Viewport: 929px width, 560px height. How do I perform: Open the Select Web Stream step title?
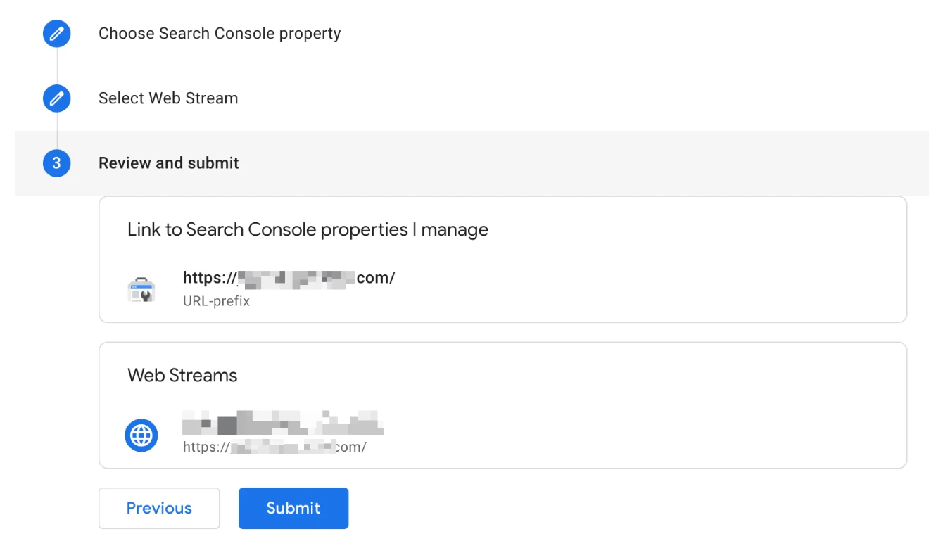click(168, 98)
